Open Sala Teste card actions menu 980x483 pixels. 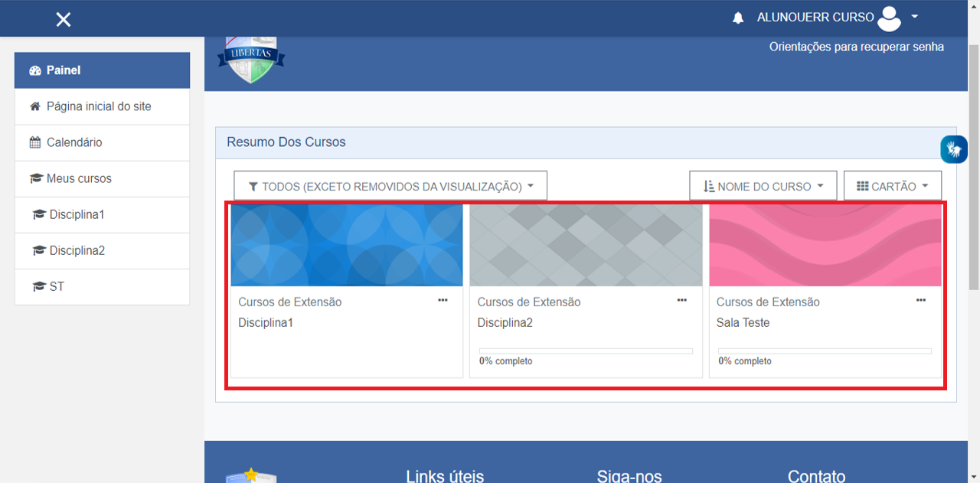click(920, 301)
